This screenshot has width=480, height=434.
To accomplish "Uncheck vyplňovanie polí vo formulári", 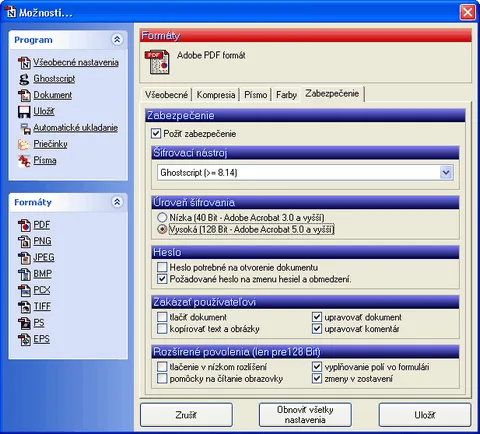I will [317, 367].
